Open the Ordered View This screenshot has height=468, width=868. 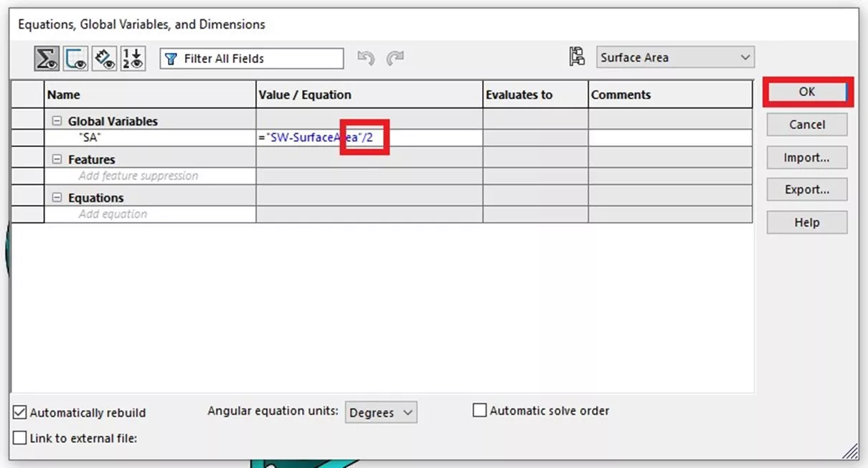132,59
